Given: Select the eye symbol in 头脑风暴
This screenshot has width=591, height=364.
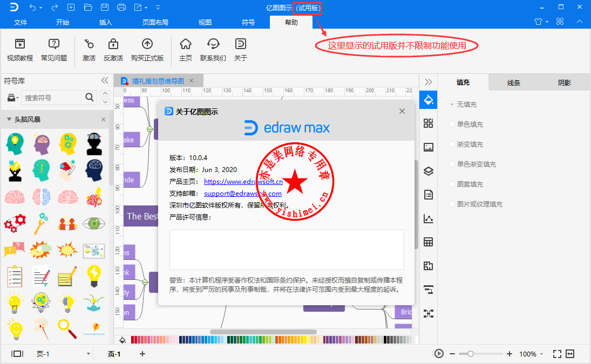Looking at the screenshot, I should [x=94, y=223].
